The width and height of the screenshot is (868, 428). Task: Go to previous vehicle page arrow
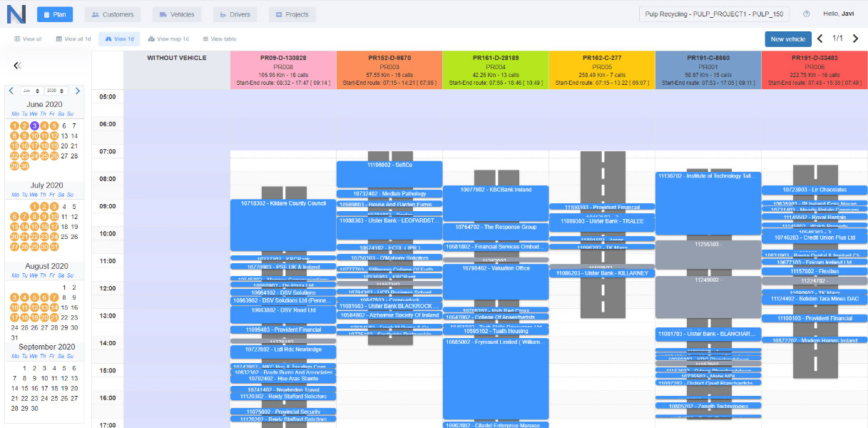820,39
